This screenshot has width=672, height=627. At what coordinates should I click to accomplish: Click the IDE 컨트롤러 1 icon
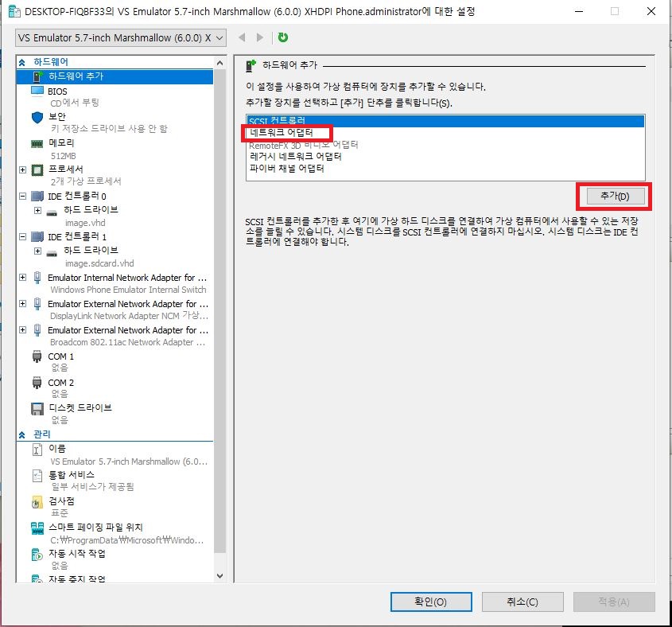(37, 236)
